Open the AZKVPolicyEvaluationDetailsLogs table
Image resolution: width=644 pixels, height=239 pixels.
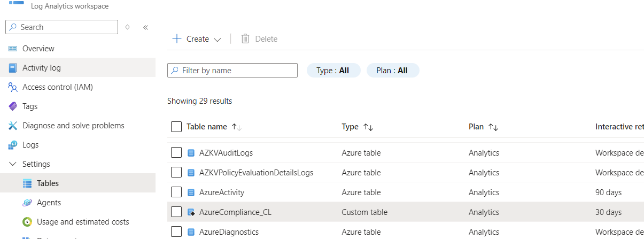(x=257, y=173)
